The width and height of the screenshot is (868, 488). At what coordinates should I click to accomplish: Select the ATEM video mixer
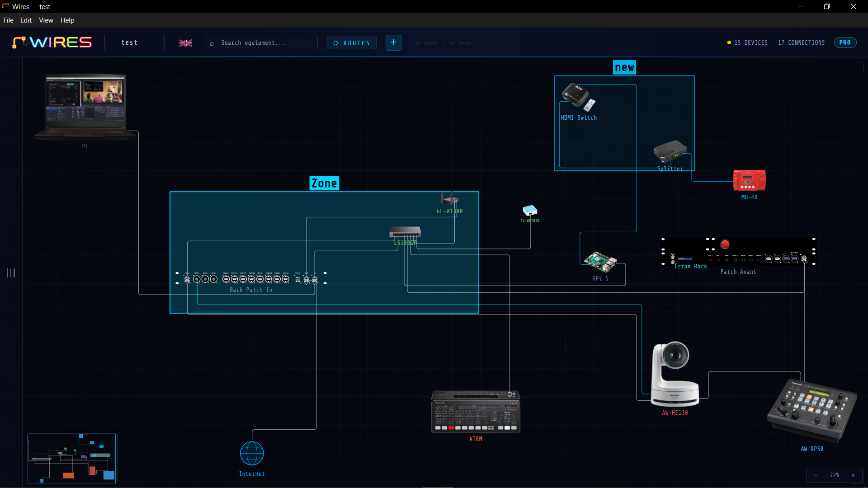pyautogui.click(x=476, y=412)
